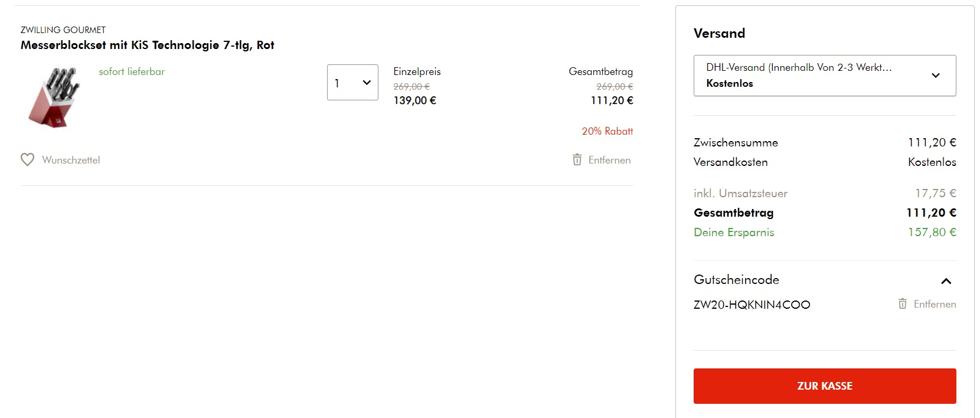Click the Entfernen text below 20% Rabatt
This screenshot has width=980, height=418.
tap(609, 160)
